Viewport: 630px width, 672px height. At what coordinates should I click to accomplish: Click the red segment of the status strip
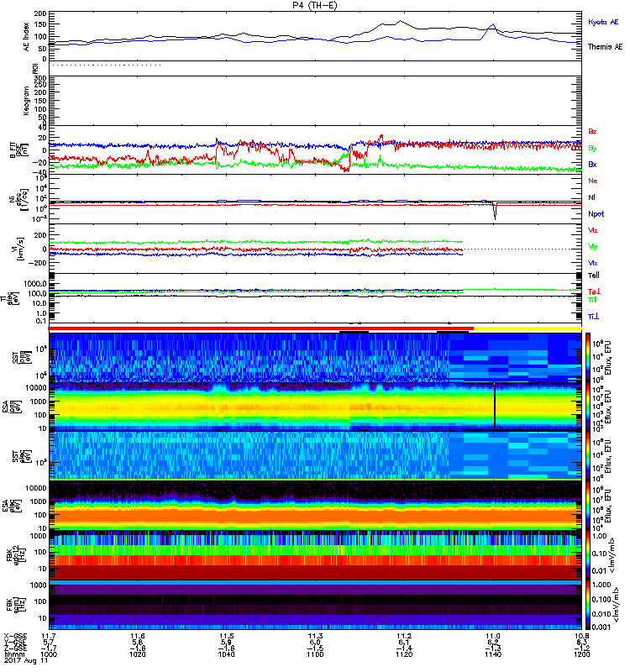click(260, 328)
